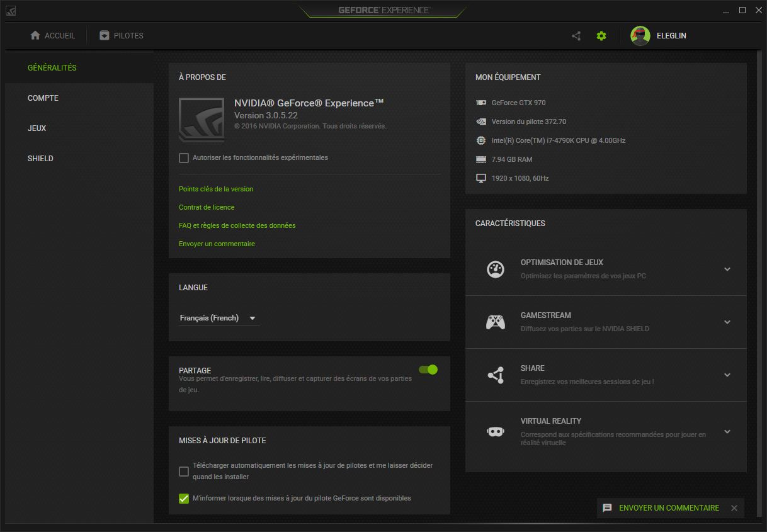Select Jeux in the left sidebar

tap(37, 128)
